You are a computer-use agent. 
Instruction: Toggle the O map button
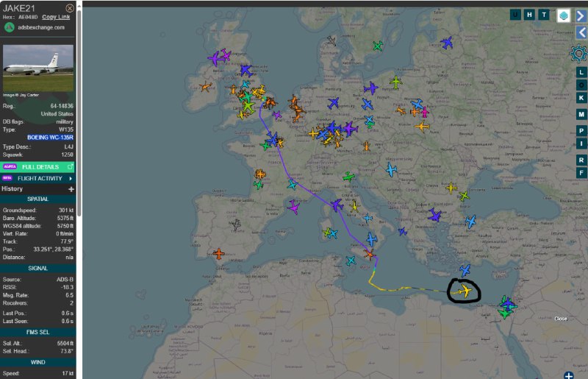[x=581, y=85]
